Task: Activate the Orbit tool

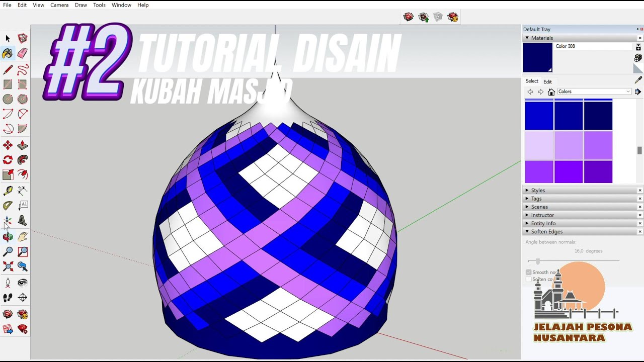Action: coord(8,237)
